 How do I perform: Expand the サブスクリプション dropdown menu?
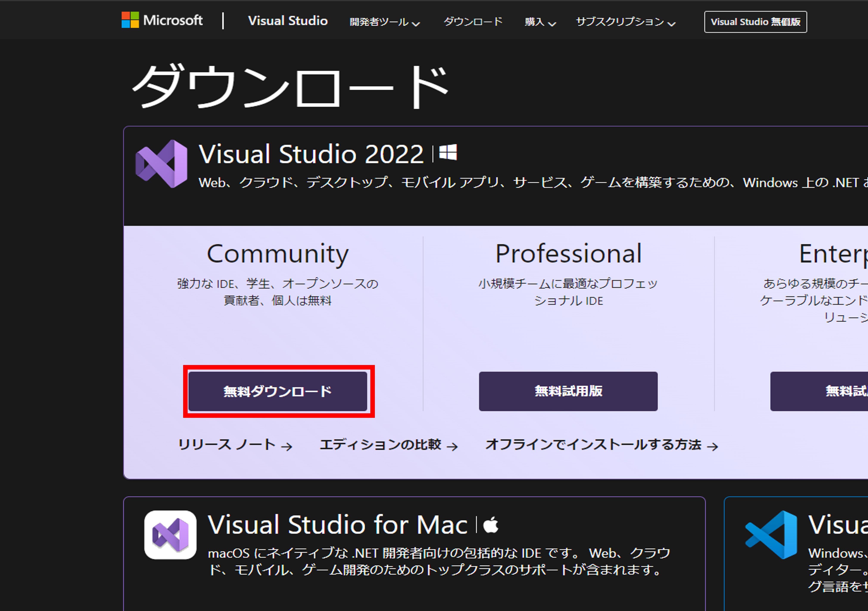point(625,22)
